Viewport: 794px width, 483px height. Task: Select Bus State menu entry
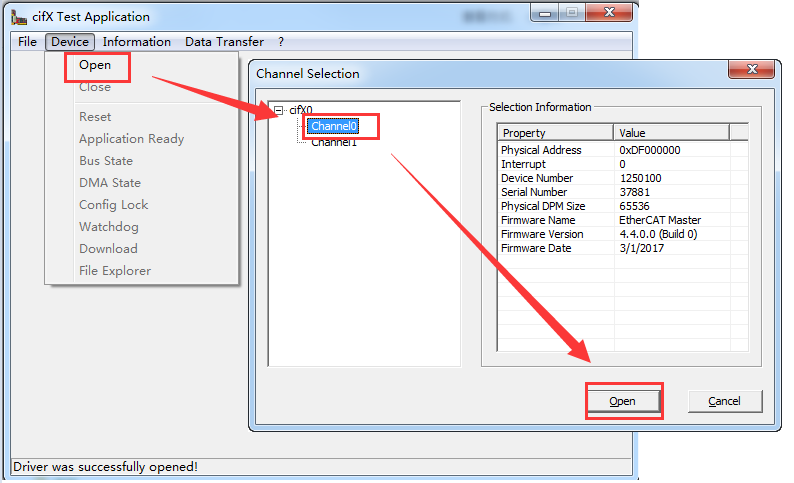[x=106, y=161]
